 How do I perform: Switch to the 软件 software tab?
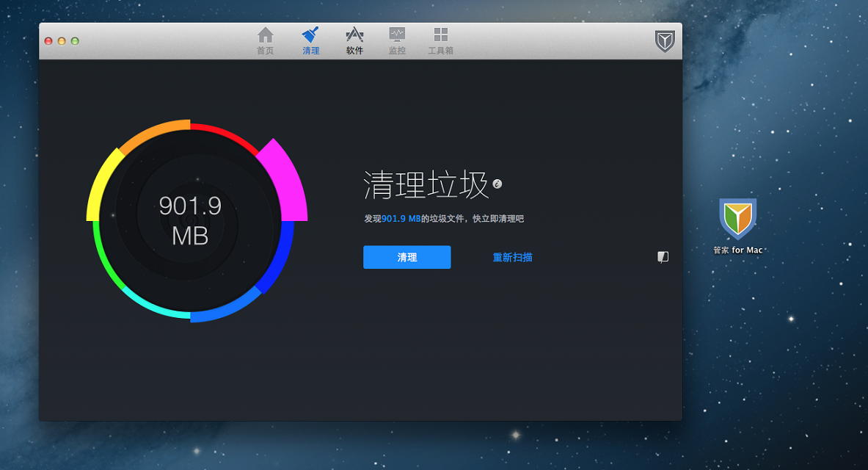pyautogui.click(x=354, y=41)
